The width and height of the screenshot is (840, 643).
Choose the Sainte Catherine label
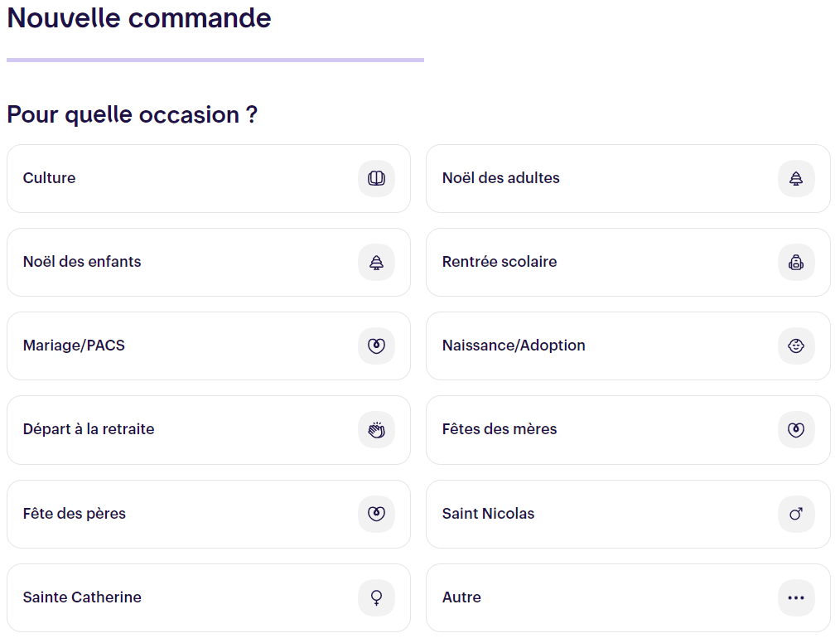pyautogui.click(x=82, y=597)
